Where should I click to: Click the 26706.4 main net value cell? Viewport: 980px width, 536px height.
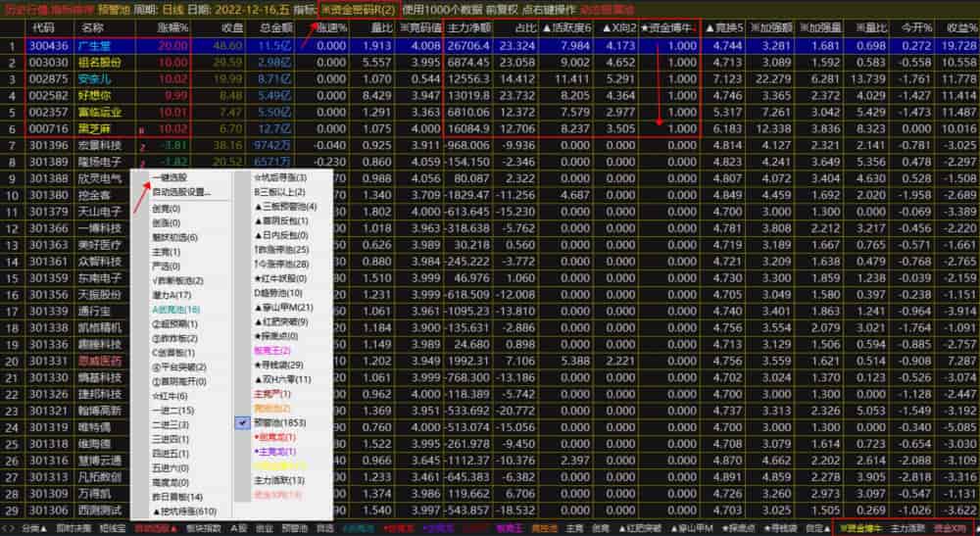pos(468,46)
